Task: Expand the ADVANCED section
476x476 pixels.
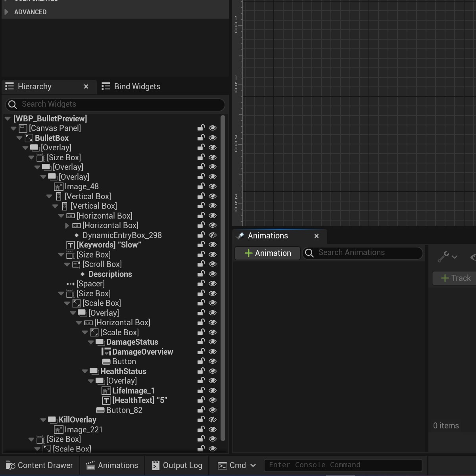Action: 6,12
